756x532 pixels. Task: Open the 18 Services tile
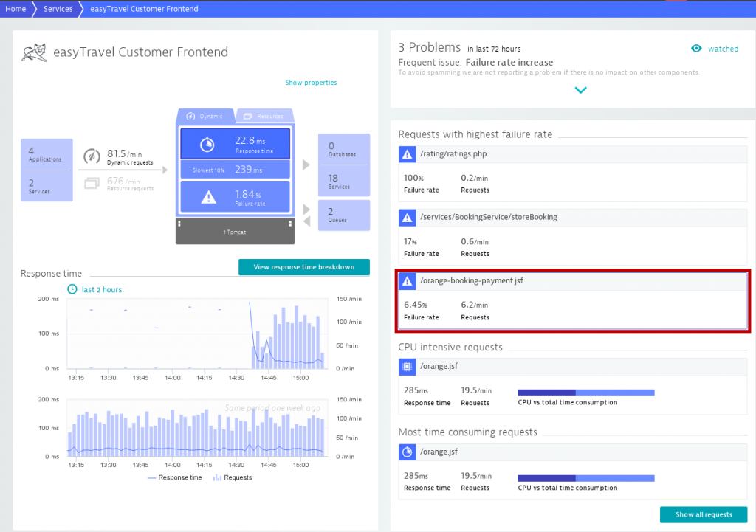[344, 182]
